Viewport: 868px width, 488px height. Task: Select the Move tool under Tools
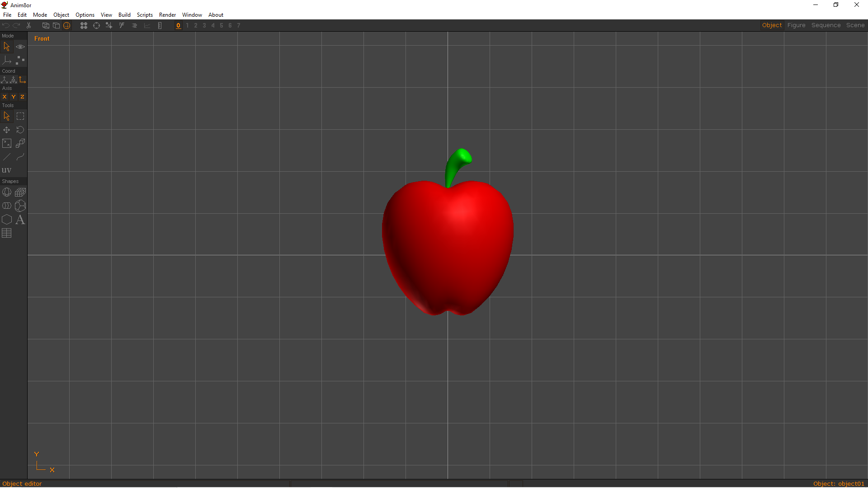click(6, 130)
